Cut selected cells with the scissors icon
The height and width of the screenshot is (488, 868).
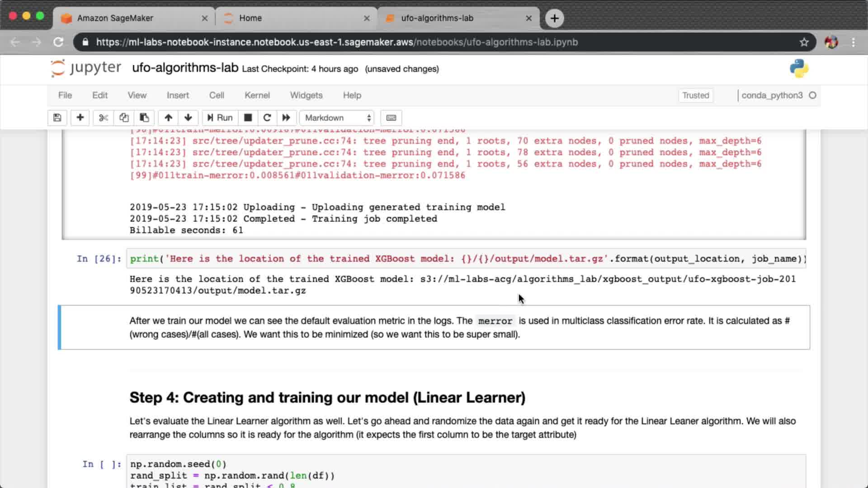tap(104, 118)
